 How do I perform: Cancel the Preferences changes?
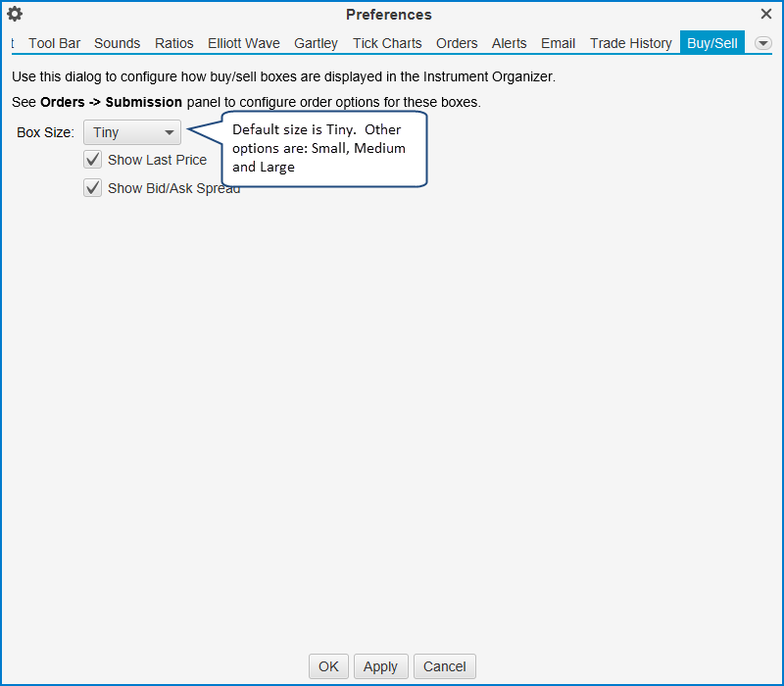[445, 666]
